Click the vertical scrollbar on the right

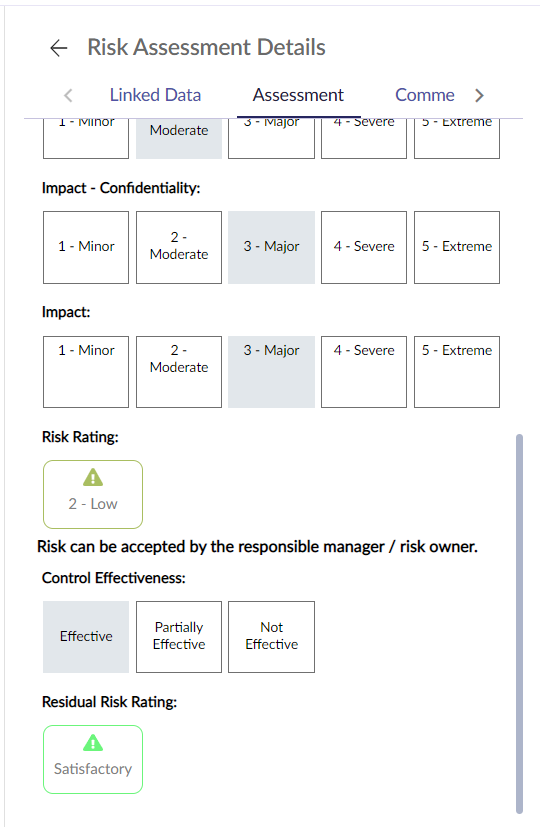(x=519, y=624)
